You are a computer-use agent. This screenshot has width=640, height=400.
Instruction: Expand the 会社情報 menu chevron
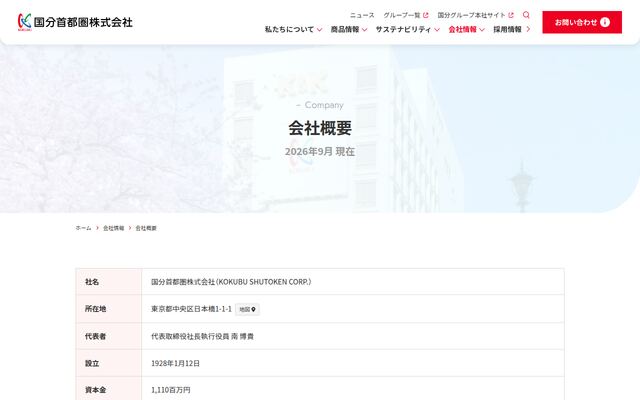point(482,30)
